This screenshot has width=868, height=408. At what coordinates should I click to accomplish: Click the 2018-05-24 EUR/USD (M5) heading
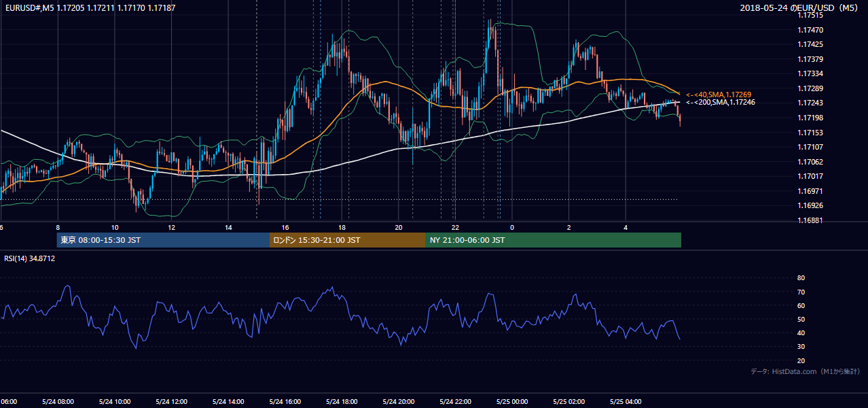799,7
